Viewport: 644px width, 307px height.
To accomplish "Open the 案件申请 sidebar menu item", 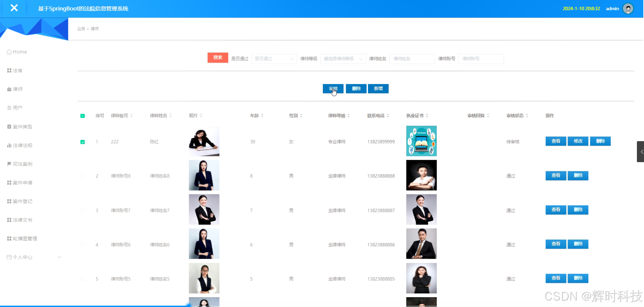I will pyautogui.click(x=20, y=182).
